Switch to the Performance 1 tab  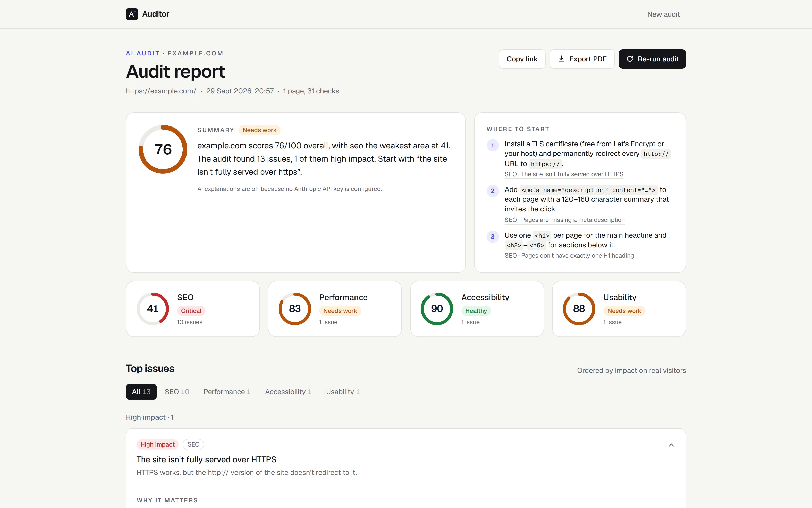227,392
